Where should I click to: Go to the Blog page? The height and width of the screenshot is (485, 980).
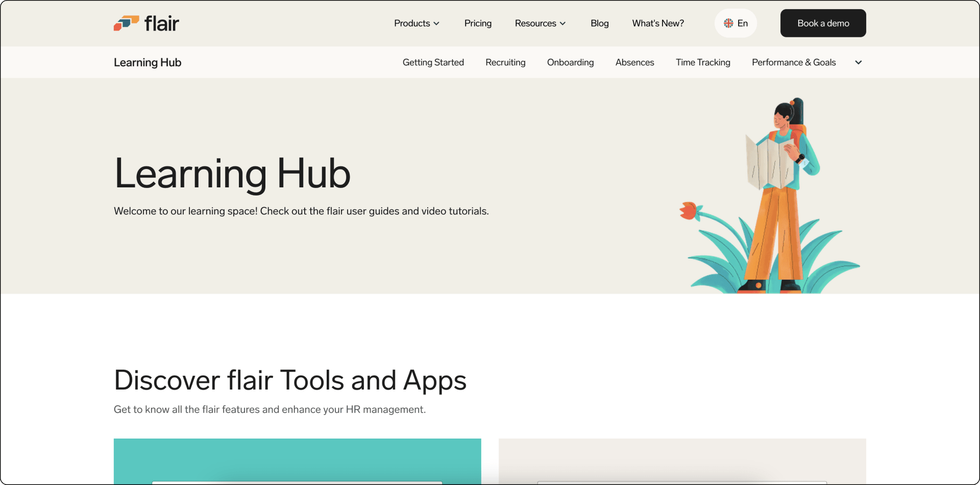tap(599, 23)
